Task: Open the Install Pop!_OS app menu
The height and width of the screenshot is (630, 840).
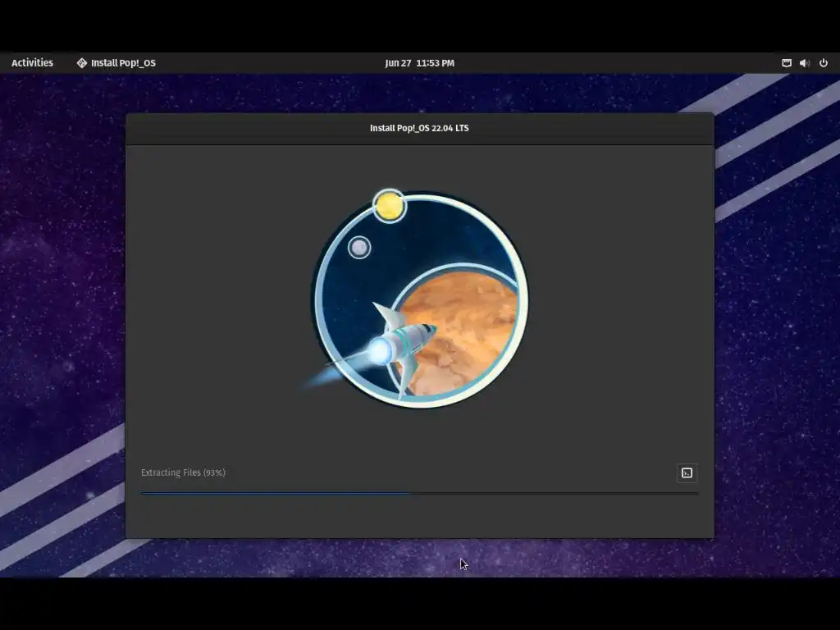Action: (116, 62)
